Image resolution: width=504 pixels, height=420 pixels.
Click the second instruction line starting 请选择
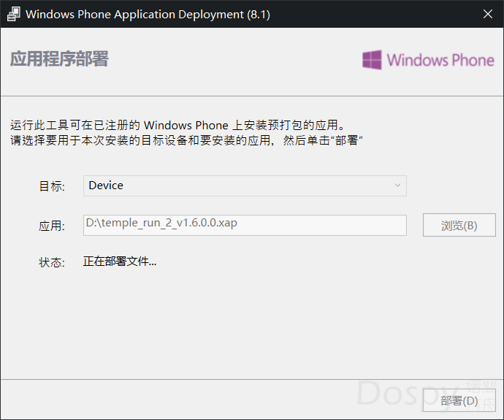click(187, 140)
